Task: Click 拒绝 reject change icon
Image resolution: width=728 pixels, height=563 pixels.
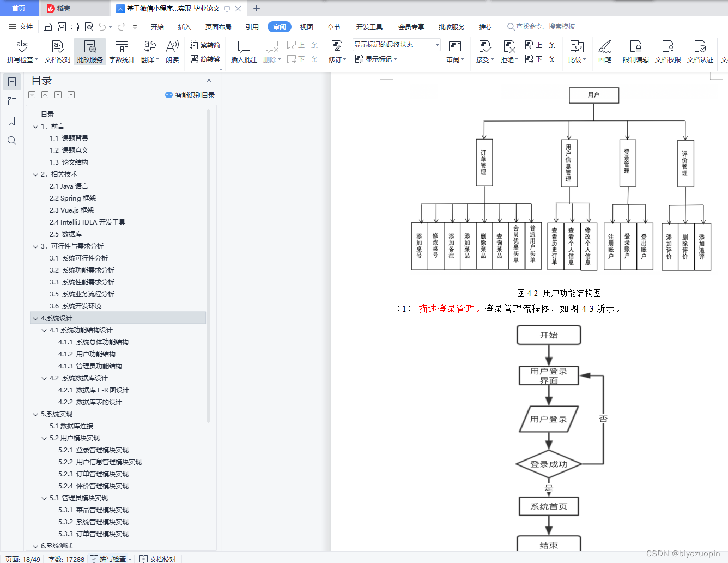Action: [x=509, y=52]
